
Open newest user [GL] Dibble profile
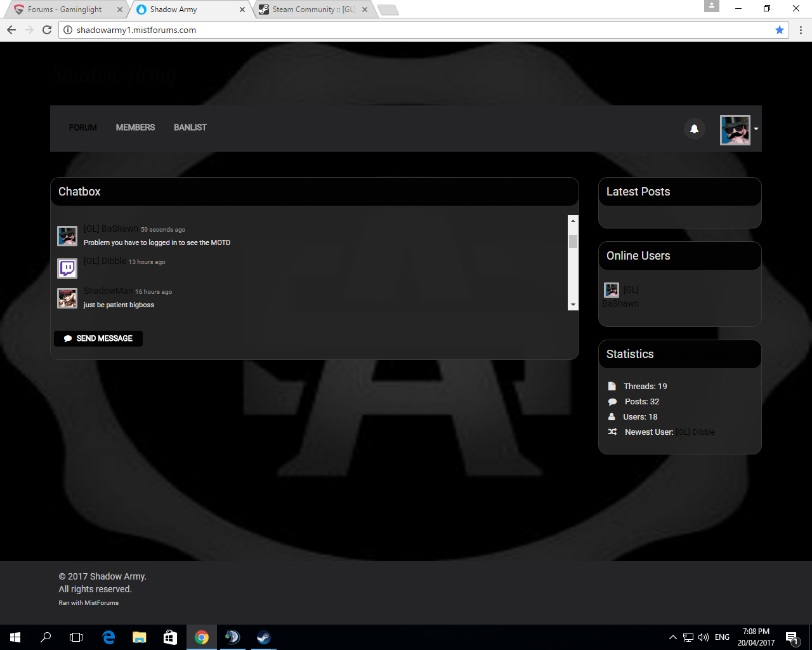coord(695,432)
